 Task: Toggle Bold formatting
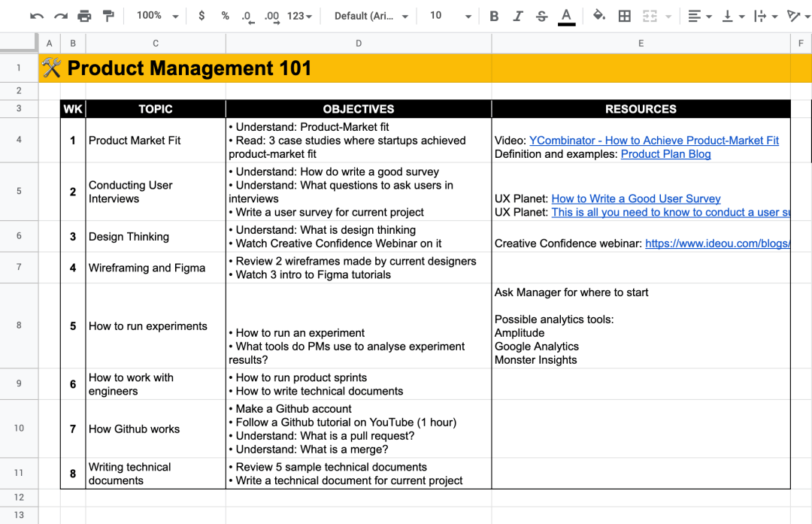tap(494, 16)
